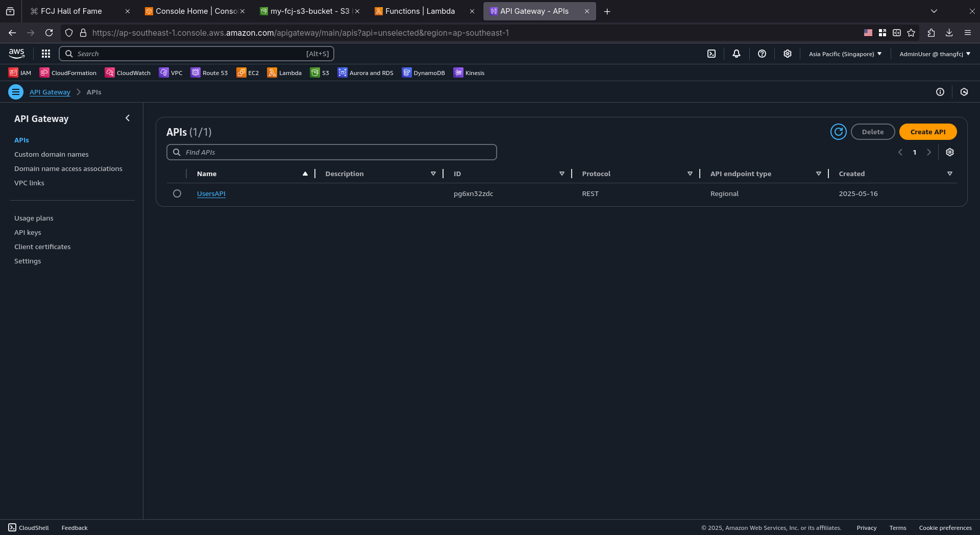Open APIs table preferences gear
This screenshot has width=980, height=535.
point(950,152)
